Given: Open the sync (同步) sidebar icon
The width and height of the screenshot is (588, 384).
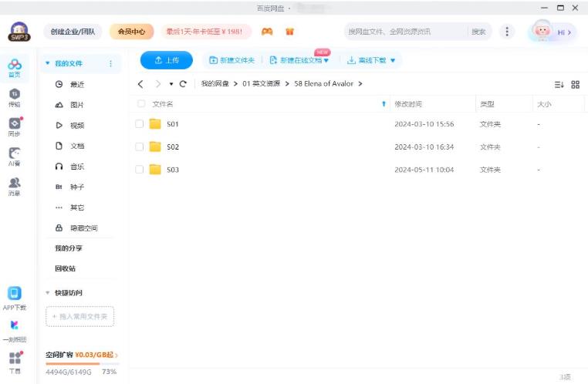Looking at the screenshot, I should [15, 127].
